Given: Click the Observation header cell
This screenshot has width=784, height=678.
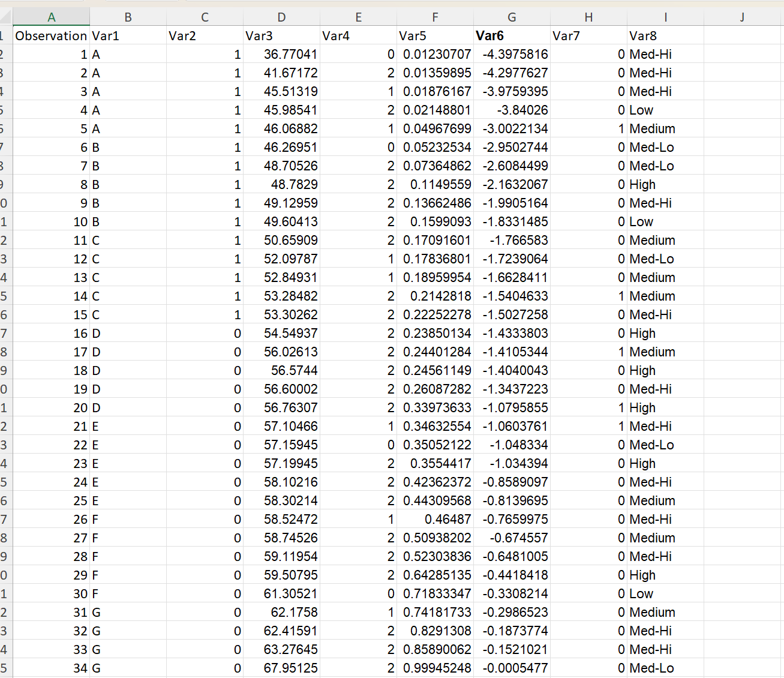Looking at the screenshot, I should (51, 35).
